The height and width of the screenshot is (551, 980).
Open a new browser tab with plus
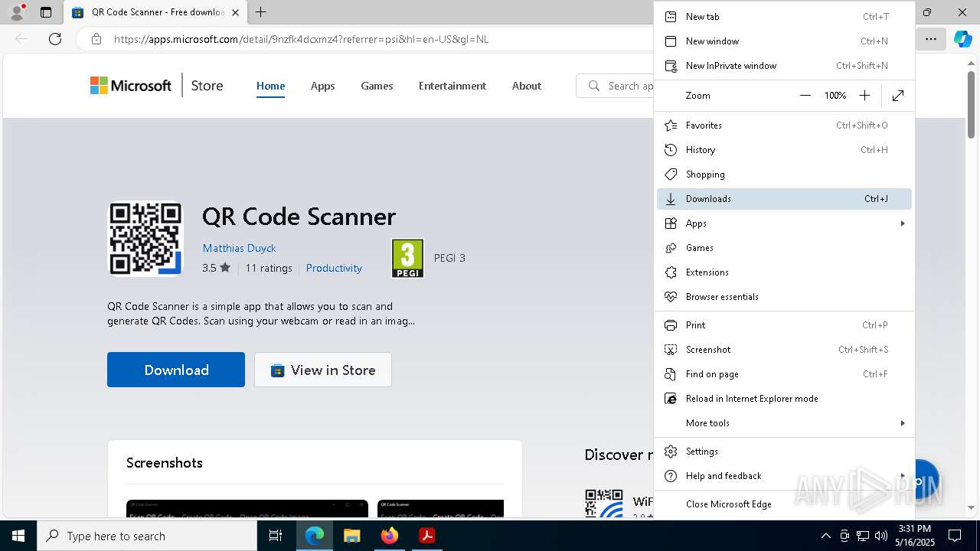click(x=261, y=12)
